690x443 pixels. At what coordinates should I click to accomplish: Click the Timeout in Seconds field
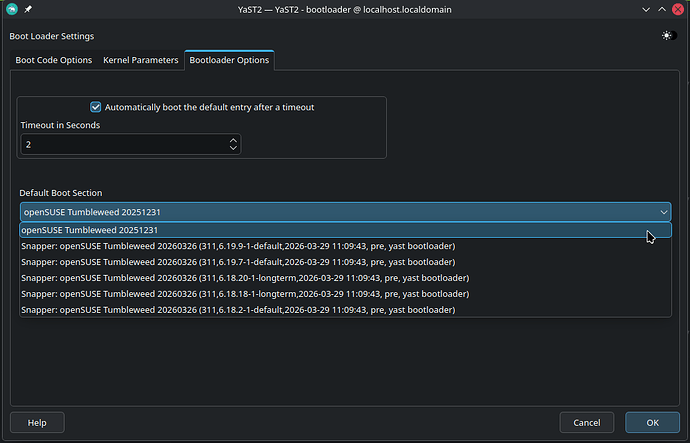click(x=131, y=144)
